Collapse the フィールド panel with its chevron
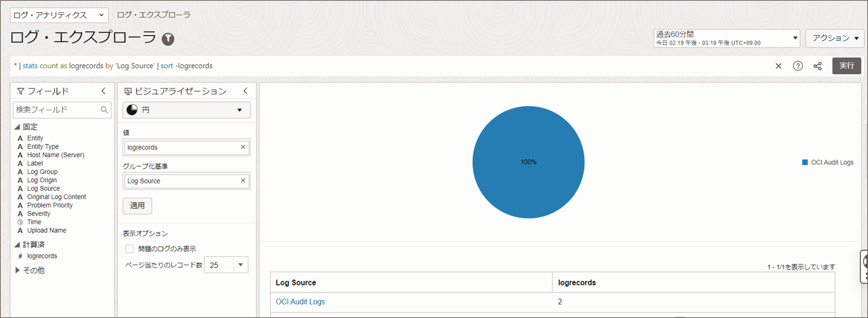The image size is (868, 318). click(104, 91)
